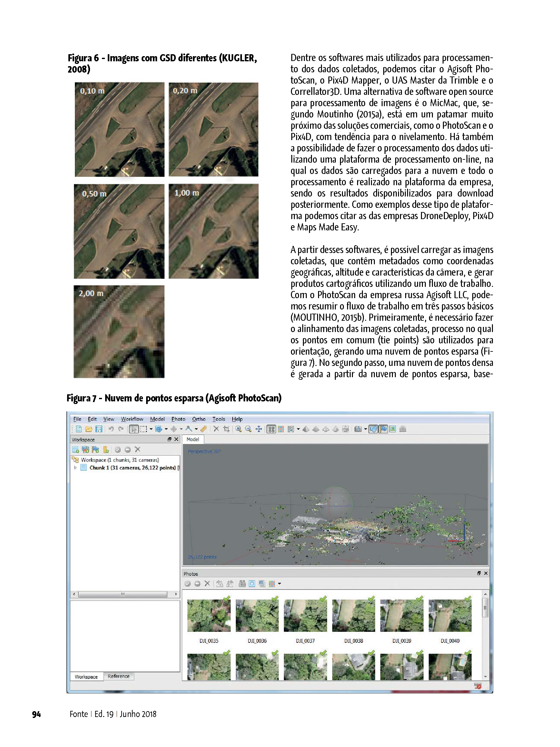Show the Shaded model view icon

click(306, 429)
